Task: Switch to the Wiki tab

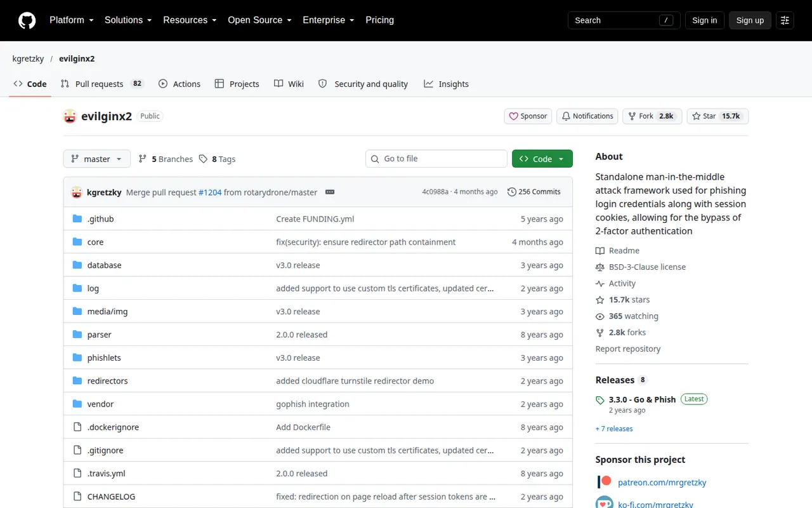Action: [289, 84]
